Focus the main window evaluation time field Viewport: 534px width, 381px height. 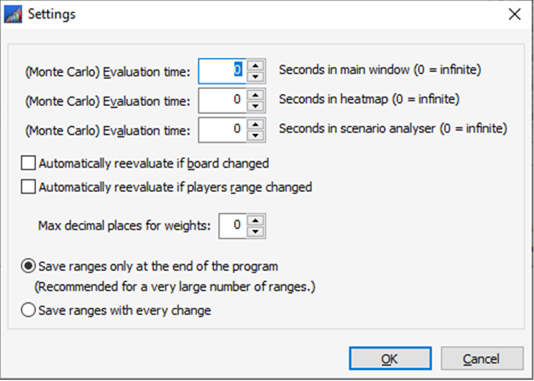click(222, 71)
